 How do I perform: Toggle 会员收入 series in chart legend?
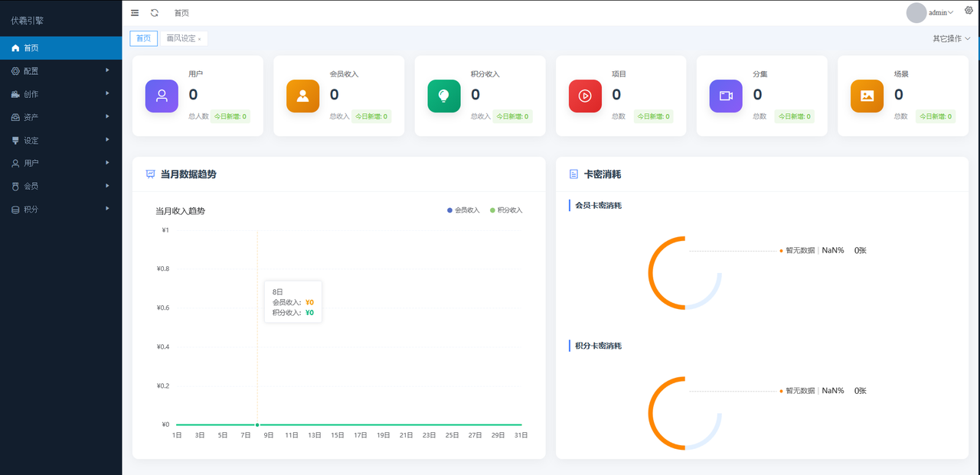(463, 210)
